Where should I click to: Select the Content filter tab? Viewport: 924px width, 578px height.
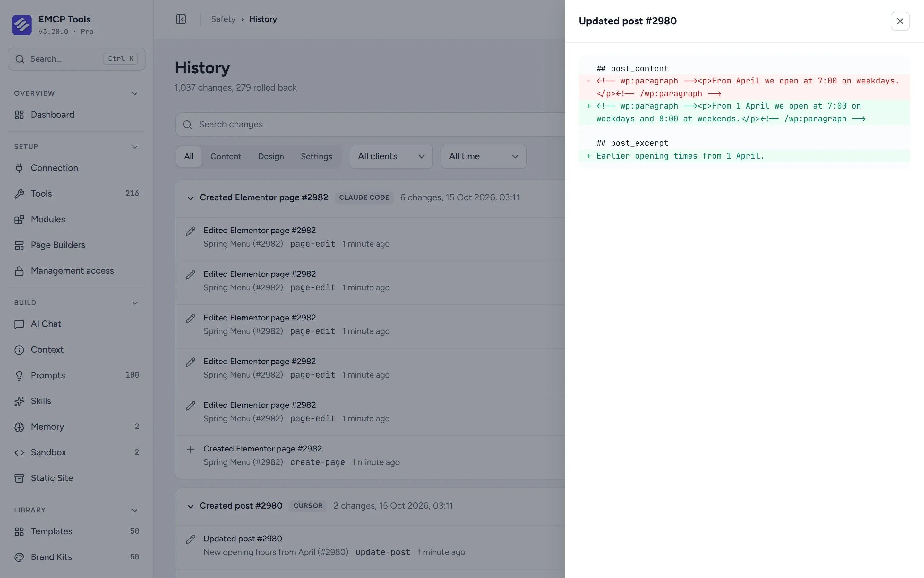click(226, 156)
